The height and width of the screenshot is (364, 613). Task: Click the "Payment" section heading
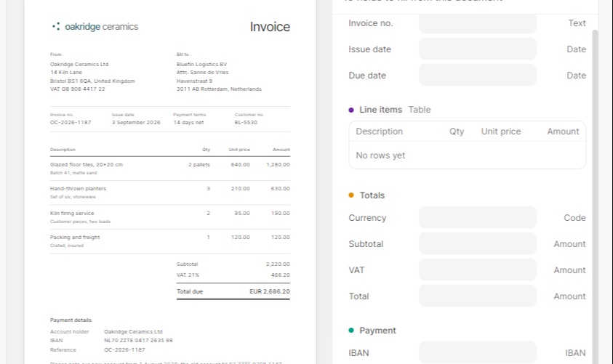(x=377, y=330)
